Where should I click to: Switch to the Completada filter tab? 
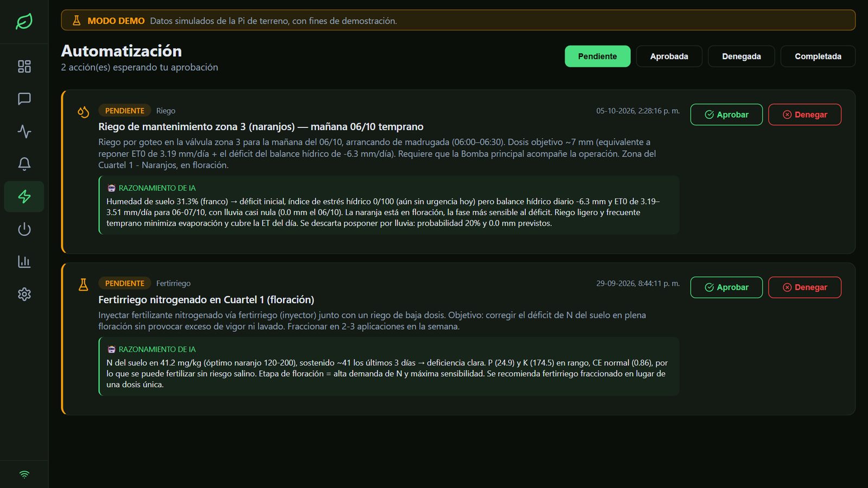[x=818, y=56]
